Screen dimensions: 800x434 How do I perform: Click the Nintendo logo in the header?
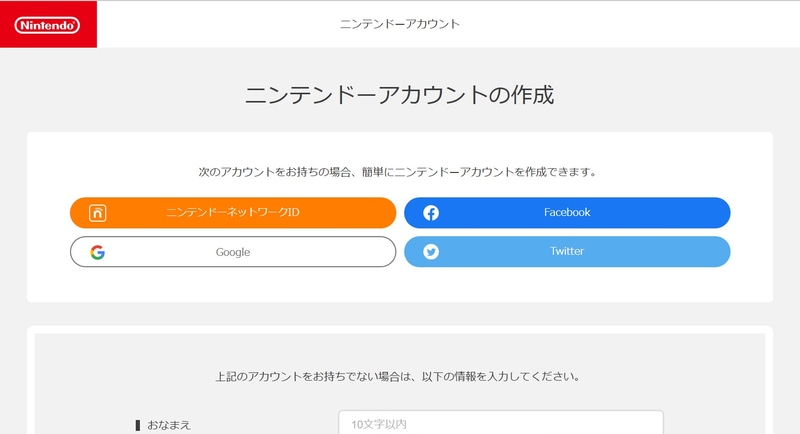[x=47, y=25]
